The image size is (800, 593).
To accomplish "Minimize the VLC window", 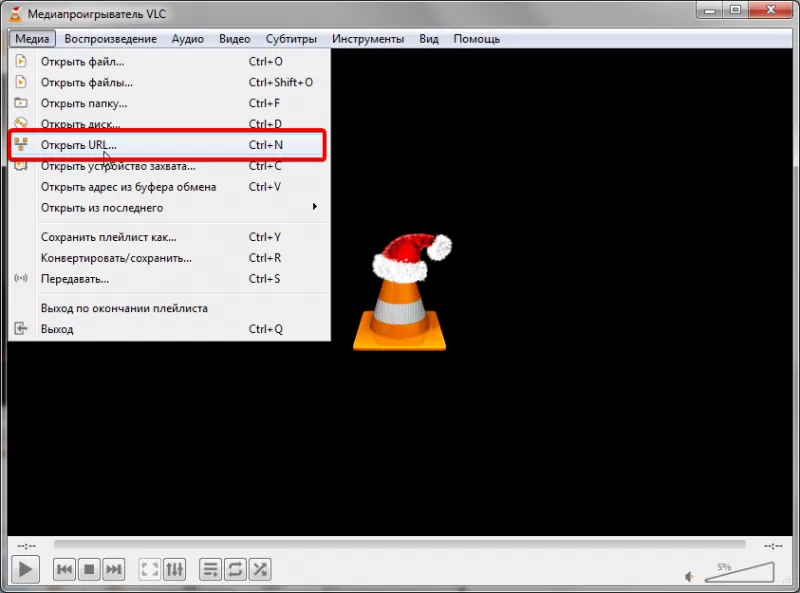I will pos(709,10).
